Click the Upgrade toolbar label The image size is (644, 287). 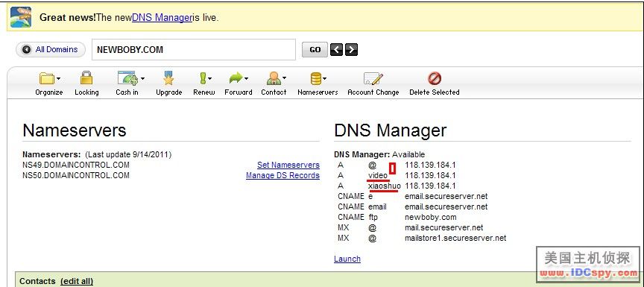click(x=168, y=92)
